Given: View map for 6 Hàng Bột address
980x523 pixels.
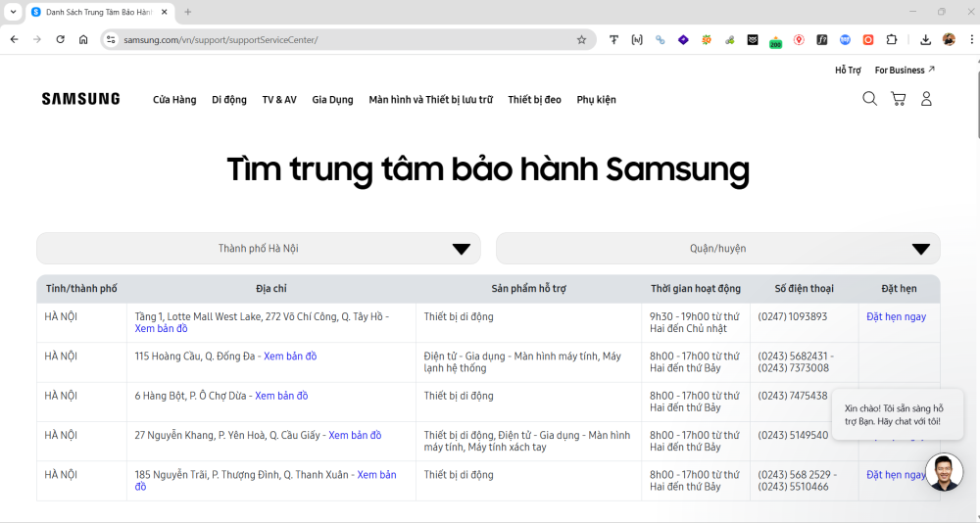Looking at the screenshot, I should click(281, 396).
